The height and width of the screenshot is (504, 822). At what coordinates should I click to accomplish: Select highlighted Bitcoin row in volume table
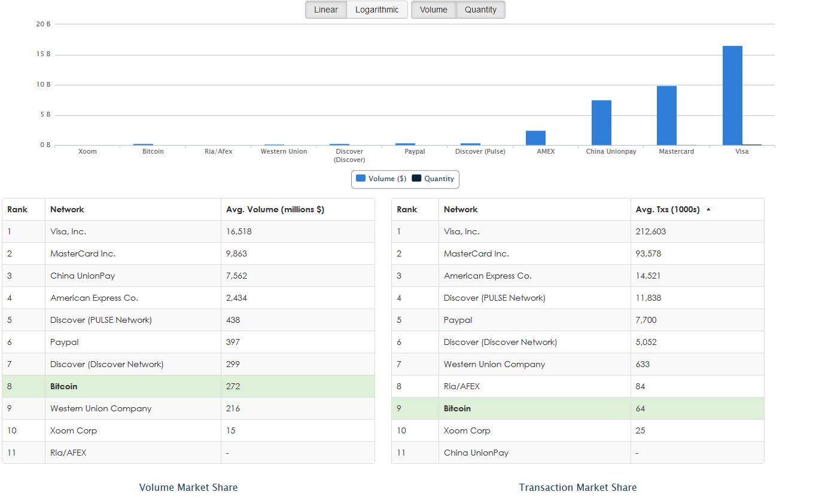pyautogui.click(x=188, y=386)
